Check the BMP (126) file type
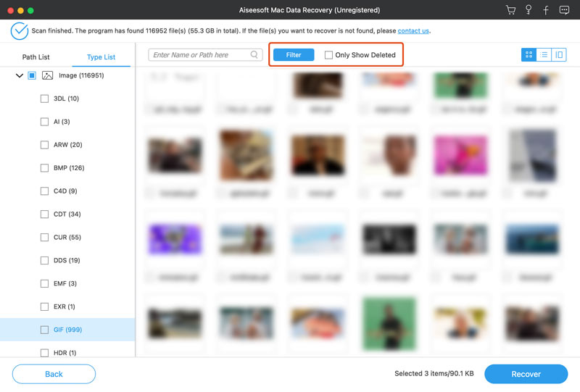The image size is (580, 392). click(45, 168)
